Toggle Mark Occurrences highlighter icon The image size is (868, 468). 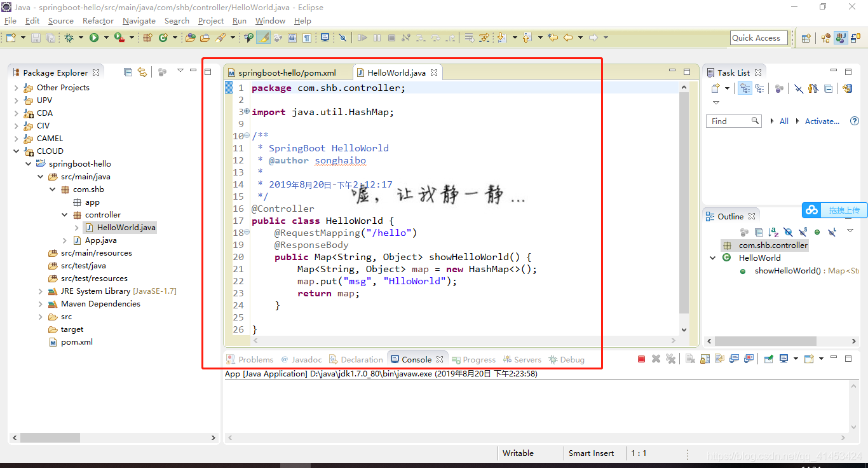(x=263, y=38)
